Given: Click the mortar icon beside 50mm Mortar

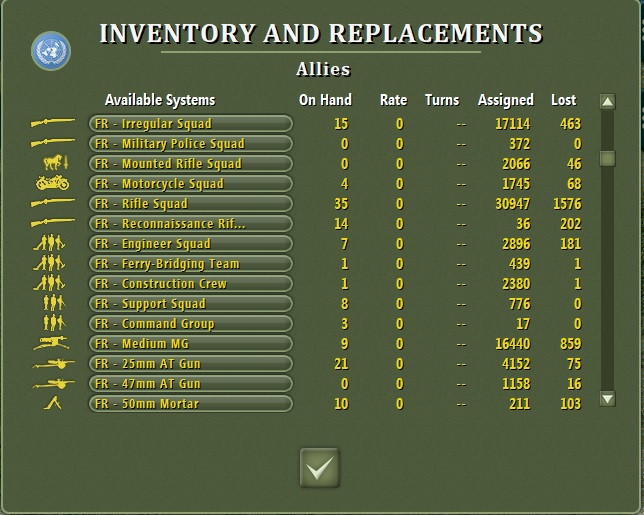Looking at the screenshot, I should coord(53,403).
